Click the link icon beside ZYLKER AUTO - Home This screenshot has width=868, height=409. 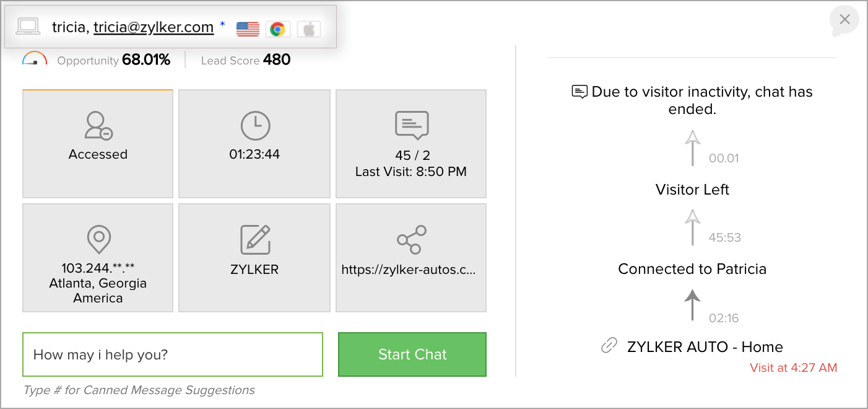pos(609,346)
